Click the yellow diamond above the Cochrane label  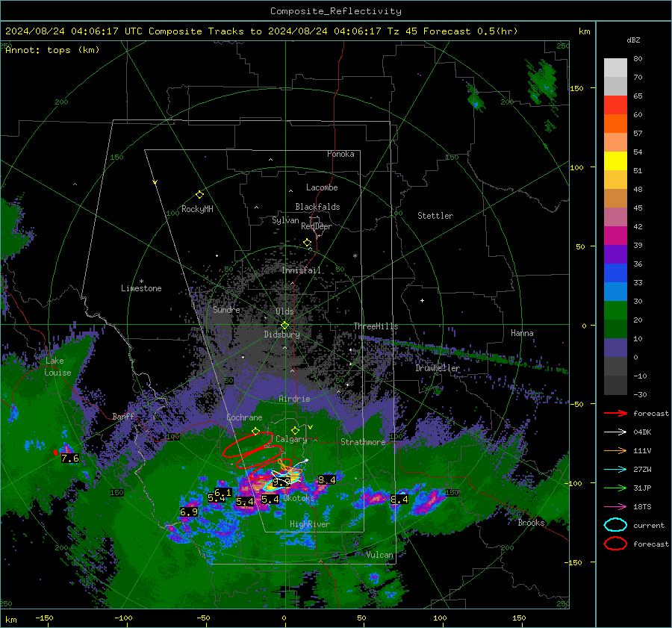click(255, 431)
